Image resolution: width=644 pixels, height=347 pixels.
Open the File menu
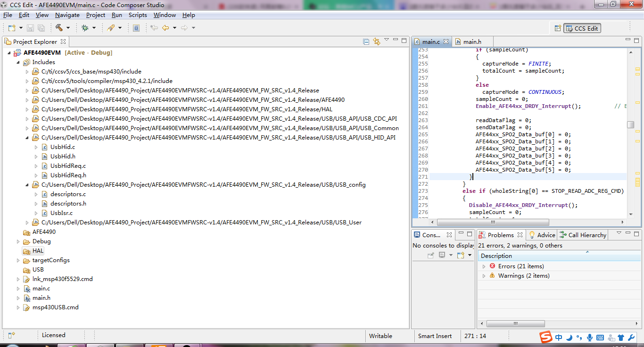coord(8,15)
